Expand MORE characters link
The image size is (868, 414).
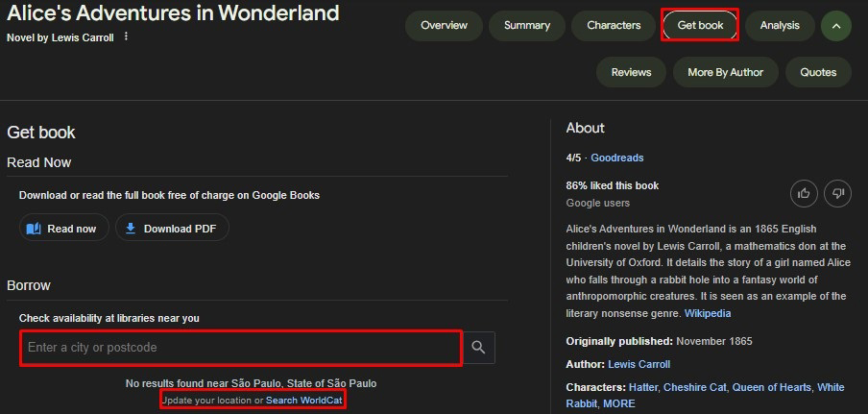[x=619, y=404]
